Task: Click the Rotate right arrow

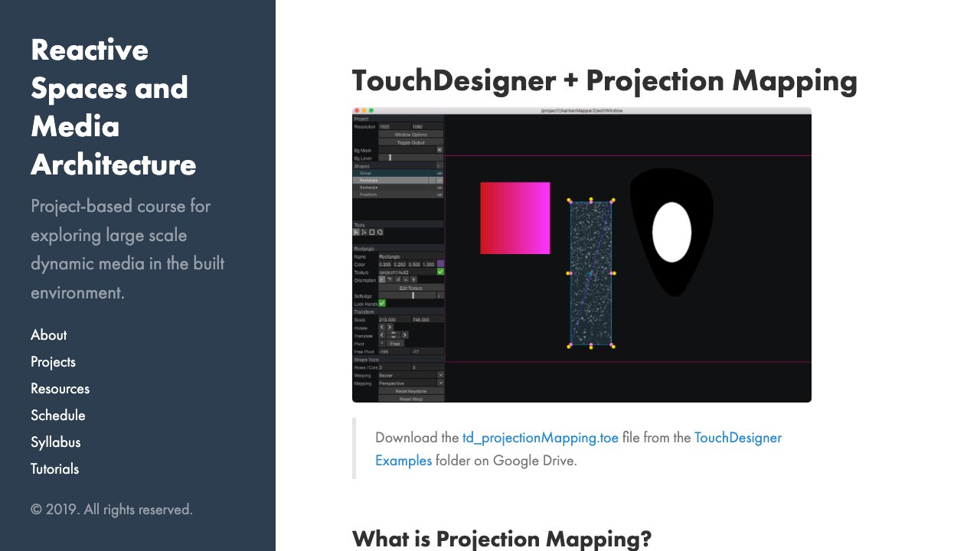Action: [x=390, y=328]
